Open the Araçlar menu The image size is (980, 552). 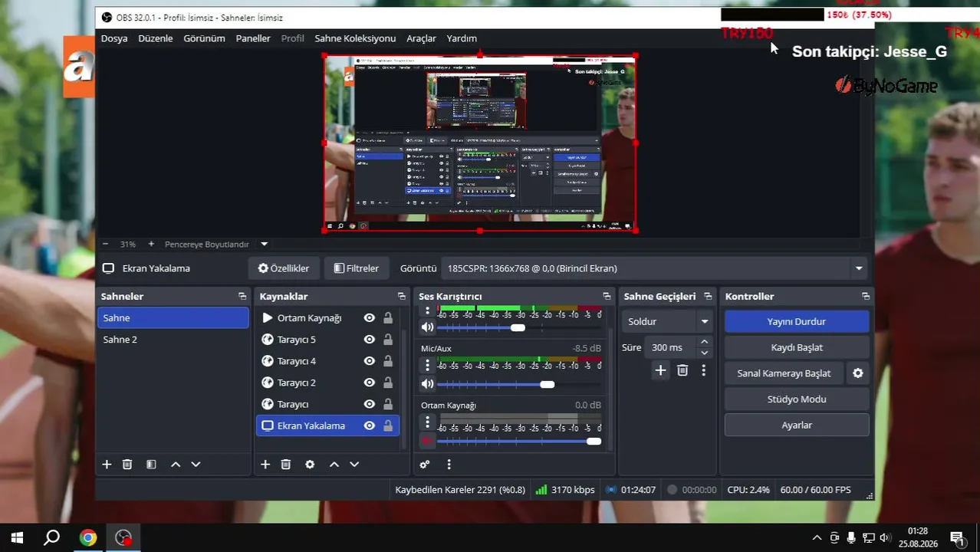point(421,38)
